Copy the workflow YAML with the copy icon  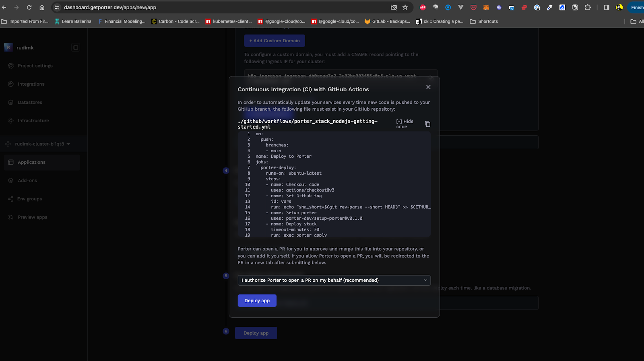tap(427, 124)
